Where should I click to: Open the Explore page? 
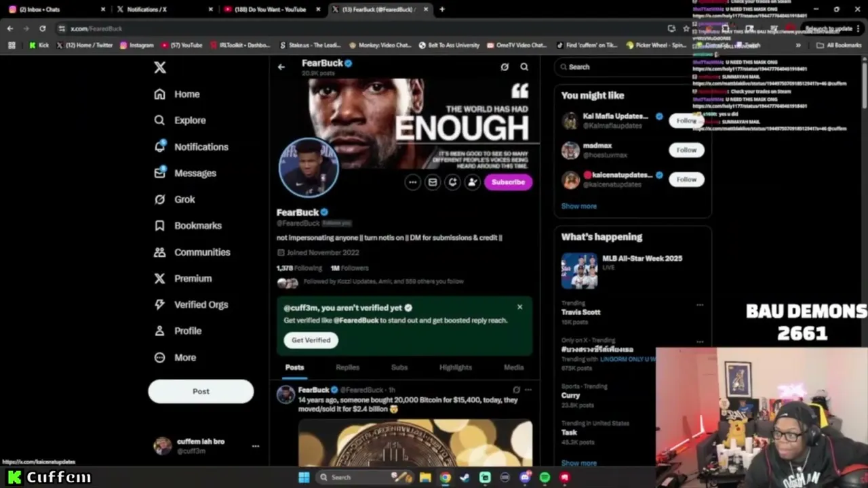pyautogui.click(x=180, y=120)
